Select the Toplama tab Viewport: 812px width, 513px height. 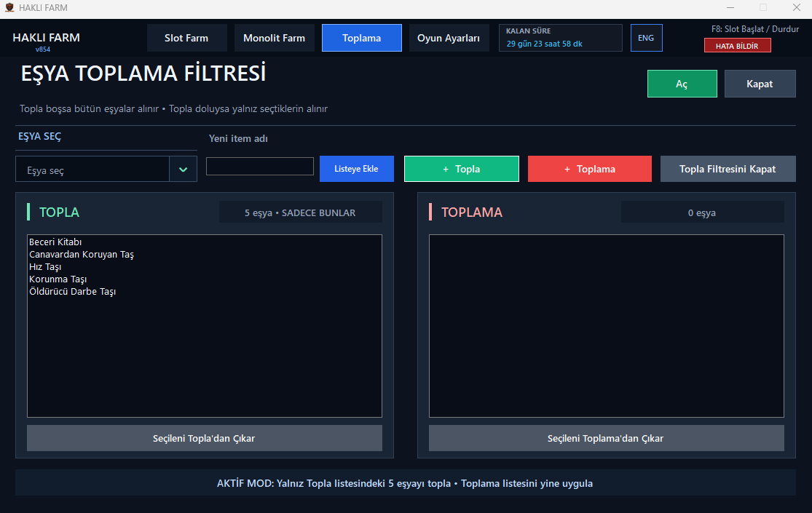coord(361,38)
